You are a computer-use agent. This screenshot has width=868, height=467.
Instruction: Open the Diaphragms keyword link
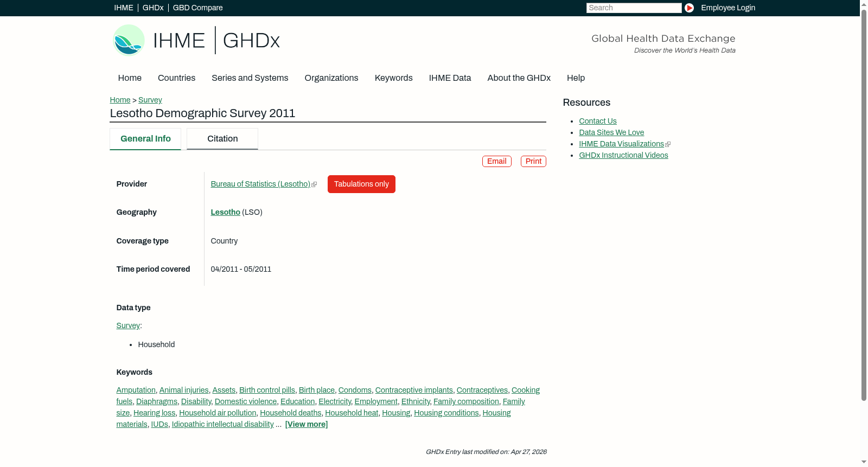157,401
